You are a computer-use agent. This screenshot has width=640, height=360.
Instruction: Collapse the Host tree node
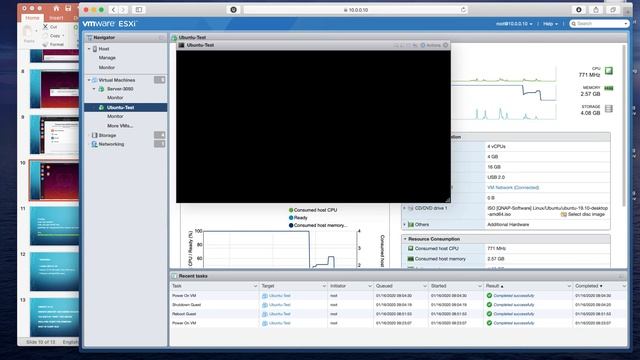point(89,49)
